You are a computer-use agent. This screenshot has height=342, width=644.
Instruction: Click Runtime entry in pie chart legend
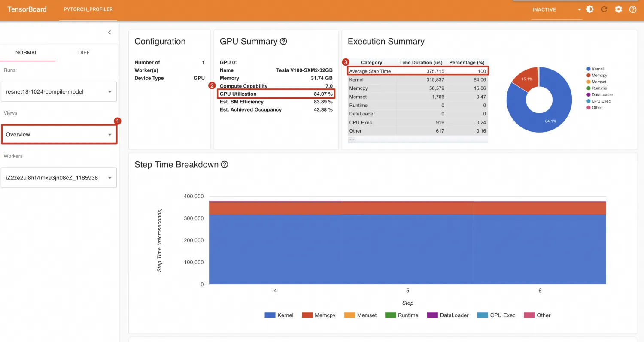pos(597,88)
